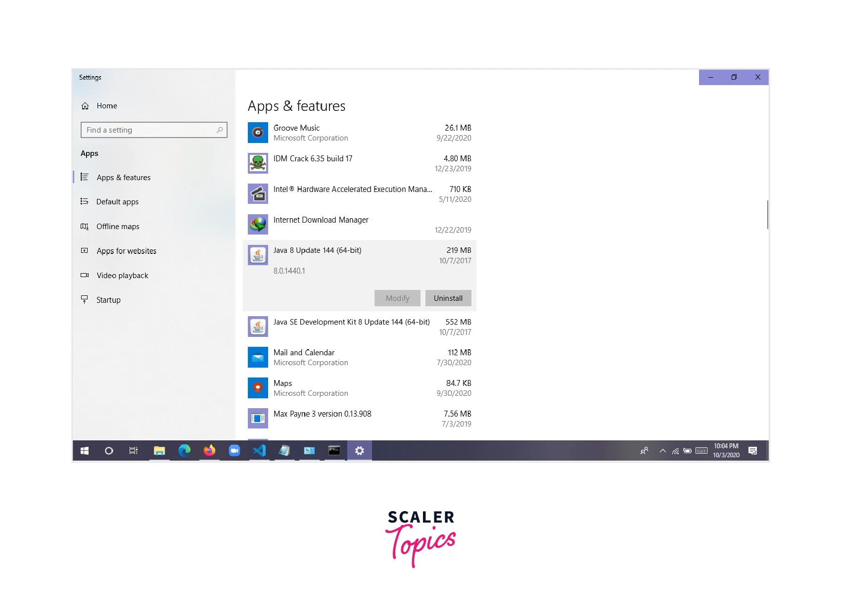The width and height of the screenshot is (841, 616).
Task: Open the Windows Start menu
Action: point(85,451)
